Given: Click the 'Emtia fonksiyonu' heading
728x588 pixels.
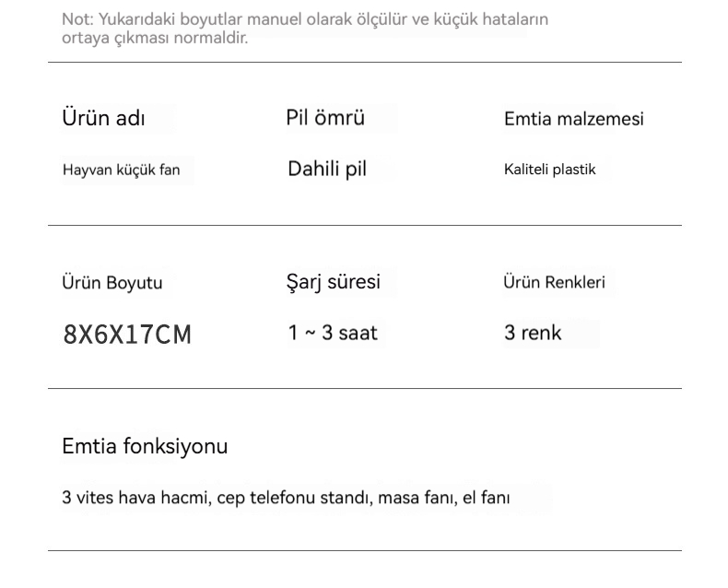Looking at the screenshot, I should (x=145, y=447).
